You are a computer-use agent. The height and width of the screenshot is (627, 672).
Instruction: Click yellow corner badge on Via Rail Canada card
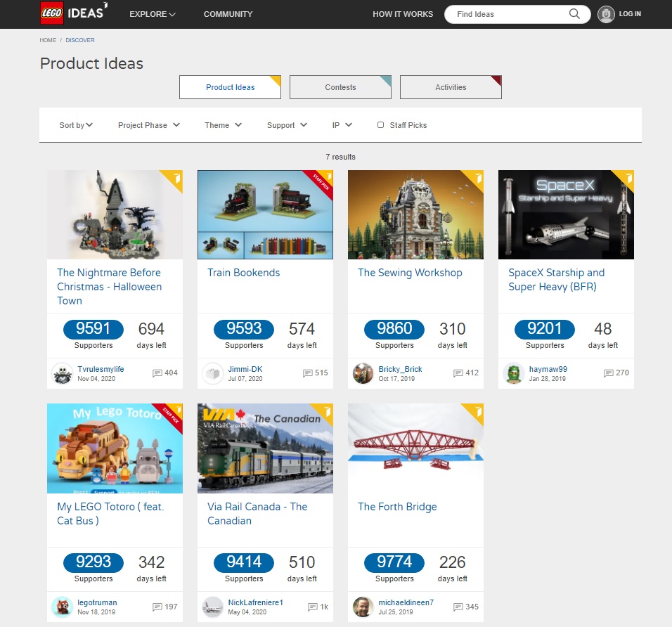(325, 412)
